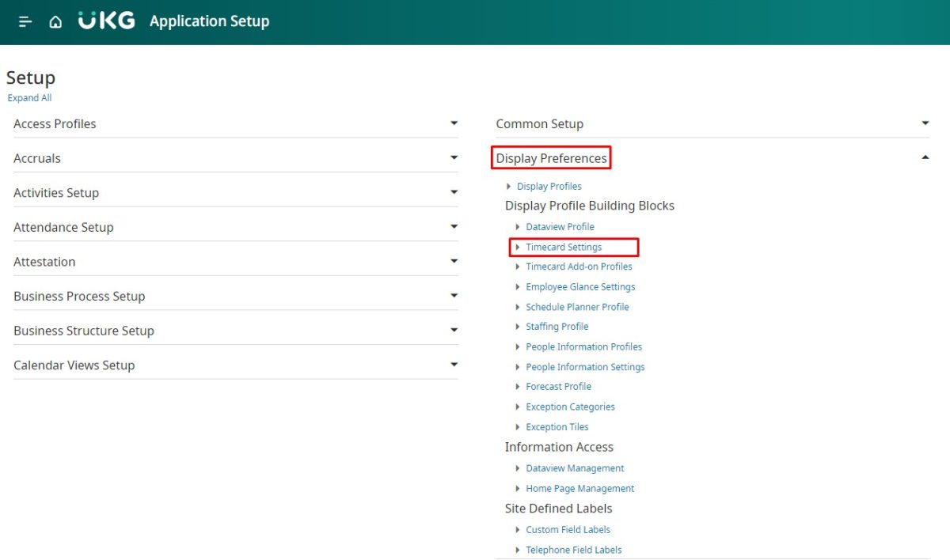Open People Information Profiles
The image size is (950, 560).
pos(583,347)
